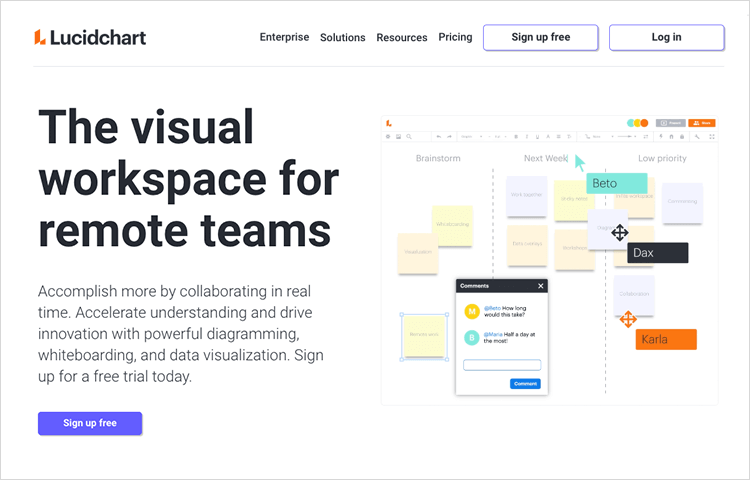Select the Data overlays sticky note
The height and width of the screenshot is (480, 750).
[527, 245]
